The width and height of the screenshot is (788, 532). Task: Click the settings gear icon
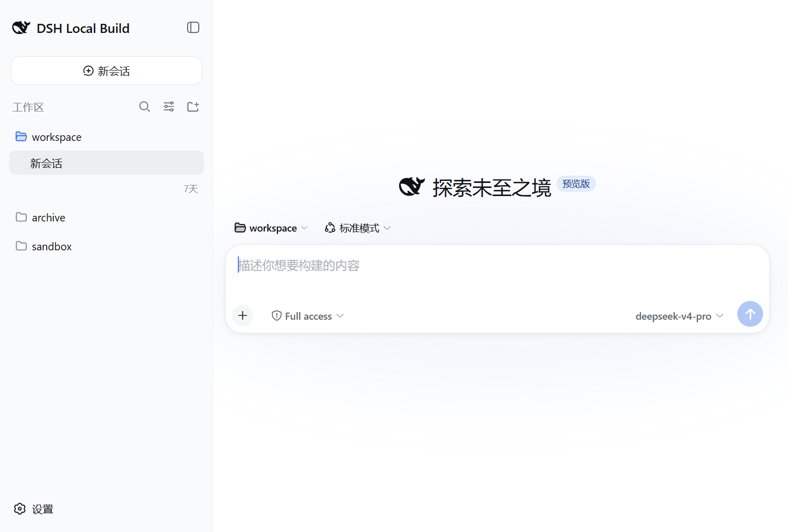(x=20, y=509)
